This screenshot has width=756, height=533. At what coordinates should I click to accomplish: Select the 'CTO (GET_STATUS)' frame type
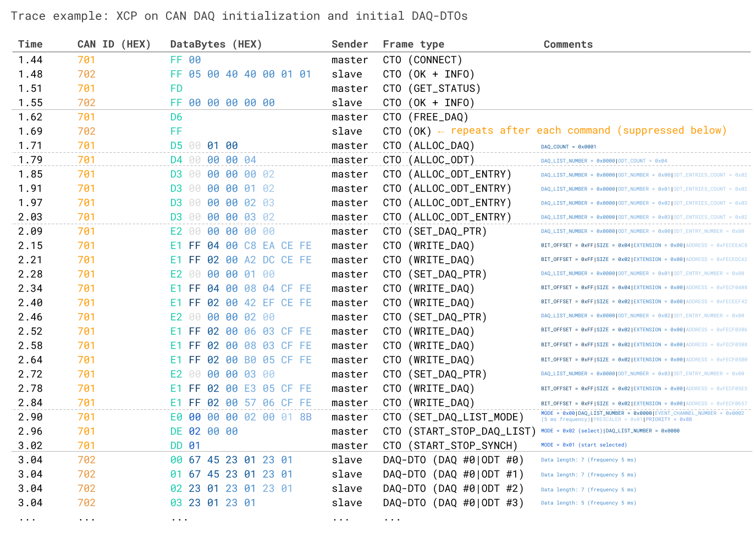(x=432, y=88)
